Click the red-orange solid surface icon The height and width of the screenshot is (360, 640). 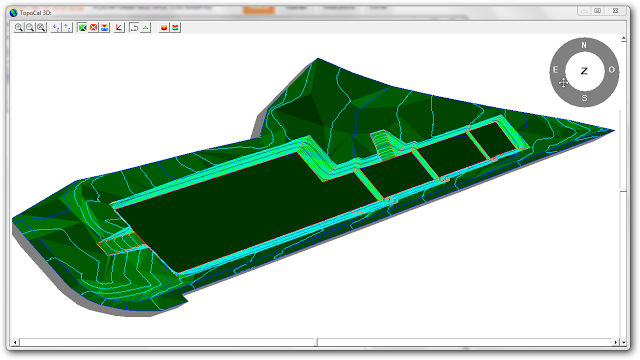[164, 27]
